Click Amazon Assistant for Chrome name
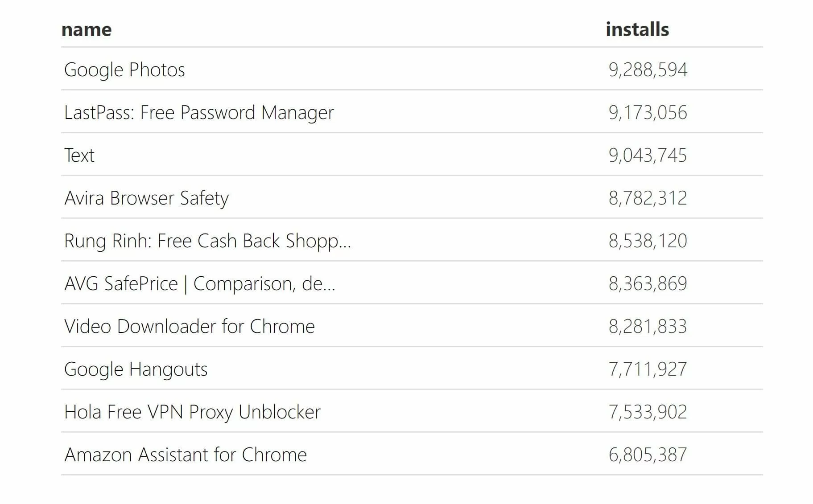The width and height of the screenshot is (813, 504). (186, 455)
